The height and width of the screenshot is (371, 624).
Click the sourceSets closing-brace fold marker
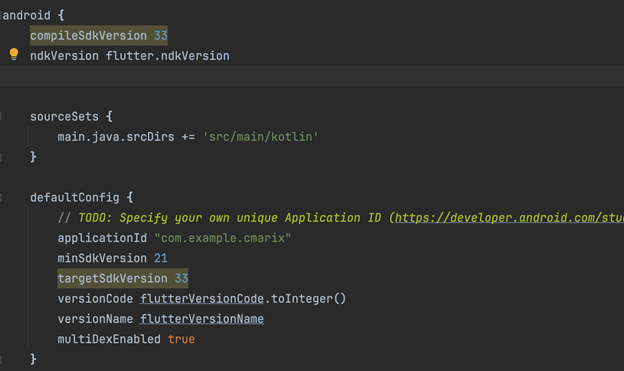(x=1, y=157)
